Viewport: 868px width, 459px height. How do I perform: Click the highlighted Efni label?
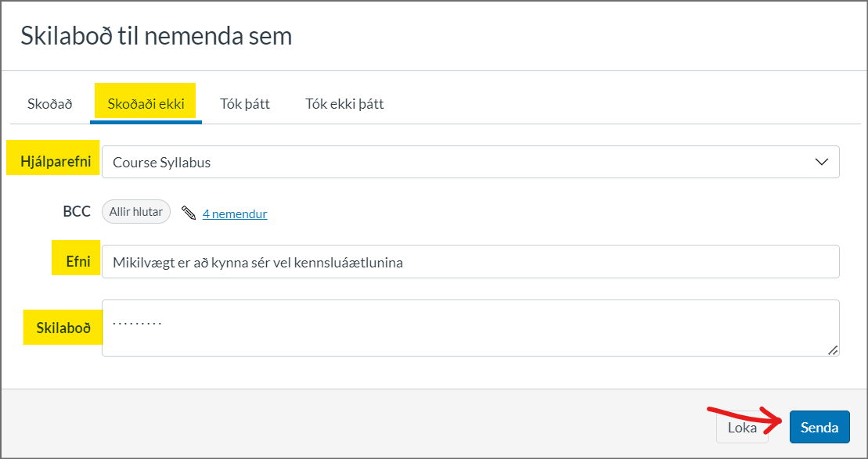click(75, 260)
